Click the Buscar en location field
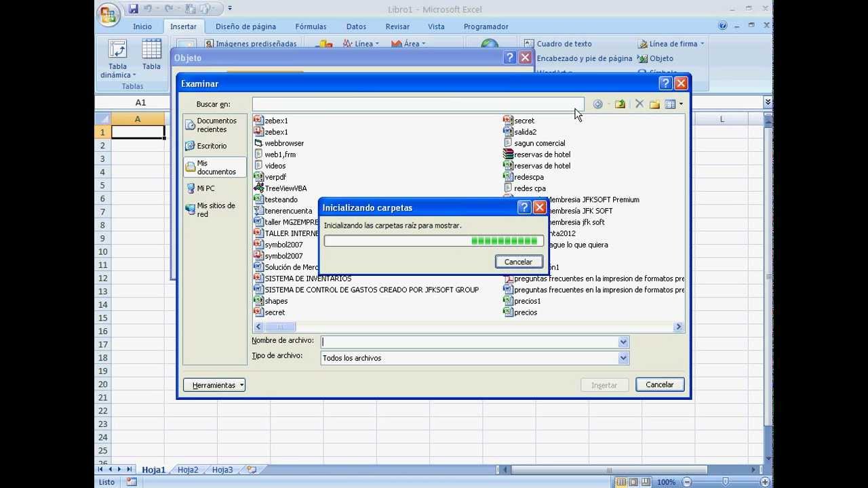The width and height of the screenshot is (868, 488). 417,104
